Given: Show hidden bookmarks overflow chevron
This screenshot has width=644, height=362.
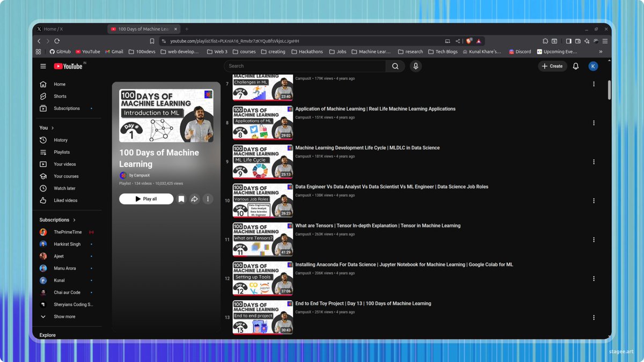Looking at the screenshot, I should [x=601, y=51].
